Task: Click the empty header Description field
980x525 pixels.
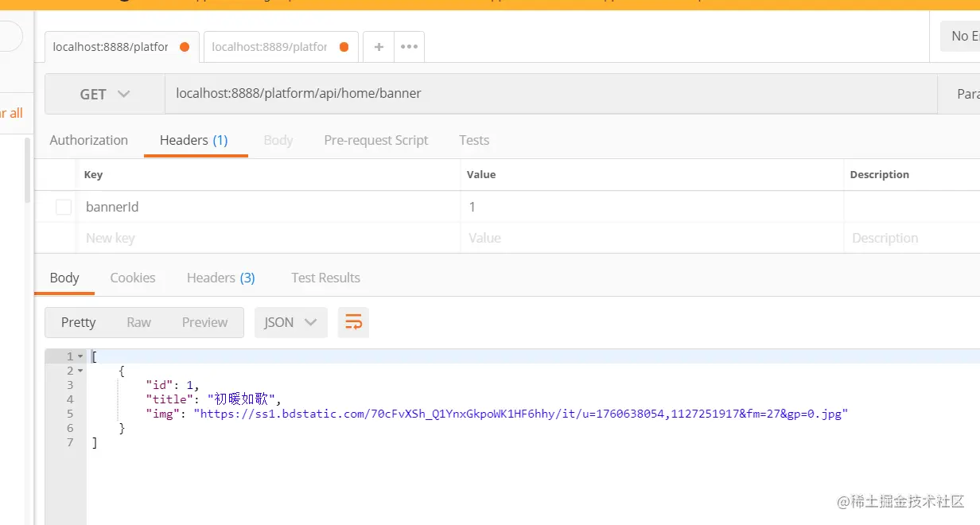Action: pyautogui.click(x=912, y=238)
